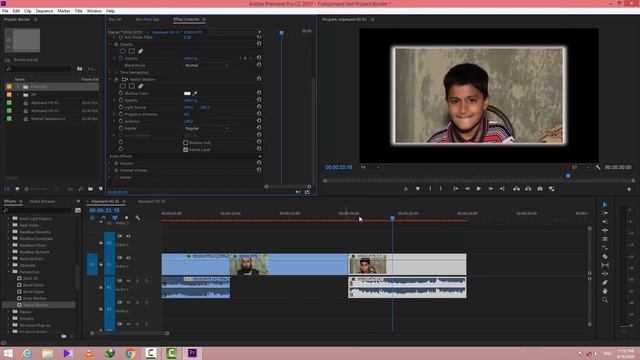Image resolution: width=640 pixels, height=360 pixels.
Task: Create ellipse mask under Radial Shadow
Action: [x=123, y=86]
